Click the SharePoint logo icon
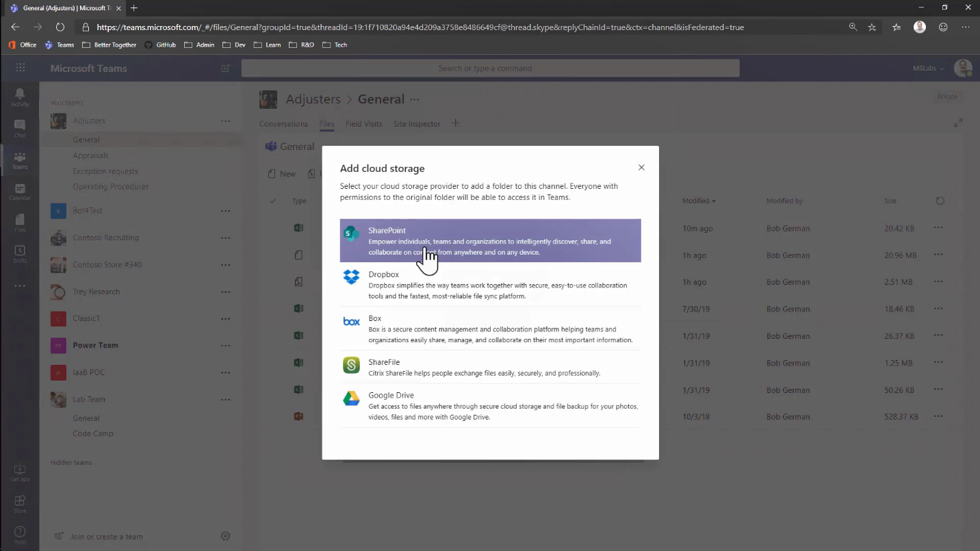The width and height of the screenshot is (980, 551). pos(351,233)
